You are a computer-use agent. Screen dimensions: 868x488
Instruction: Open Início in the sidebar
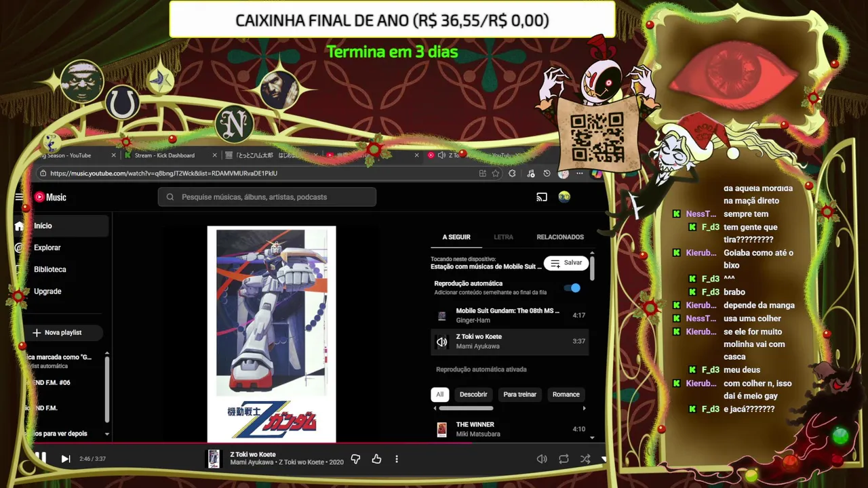tap(61, 226)
